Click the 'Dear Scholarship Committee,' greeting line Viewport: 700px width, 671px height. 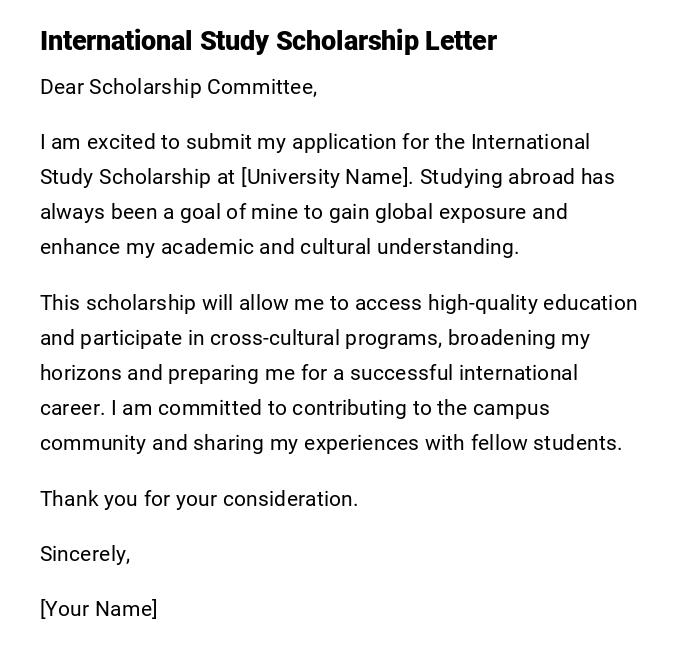coord(178,87)
